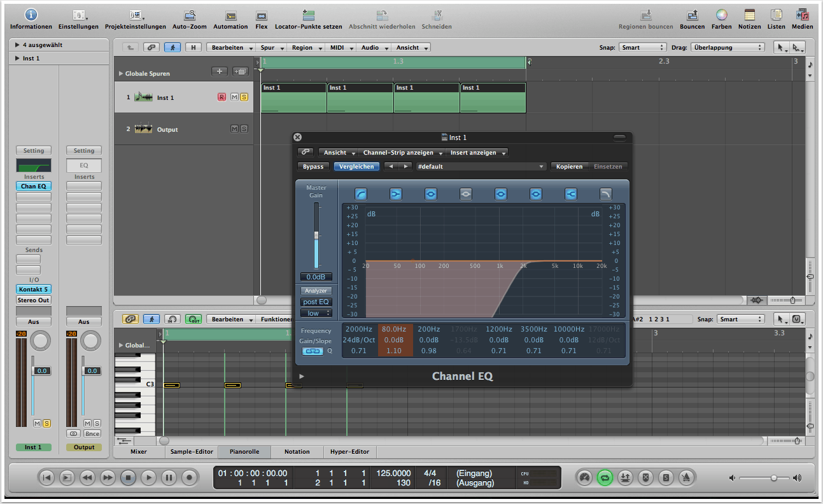The image size is (823, 504).
Task: Switch to the Mixer tab
Action: coord(138,452)
